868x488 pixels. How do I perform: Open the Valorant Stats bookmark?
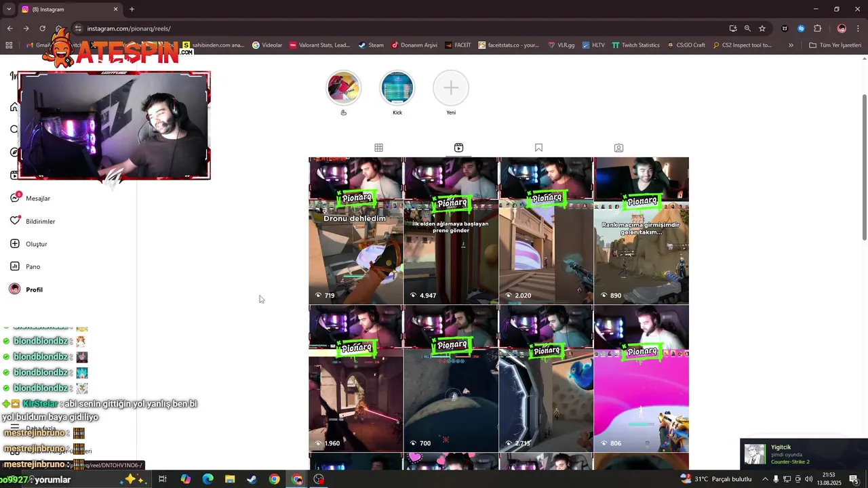(319, 45)
